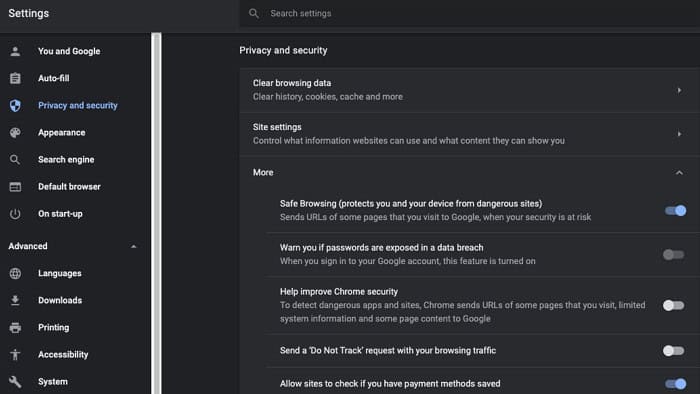
Task: Click the sidebar vertical scrollbar
Action: click(x=156, y=213)
